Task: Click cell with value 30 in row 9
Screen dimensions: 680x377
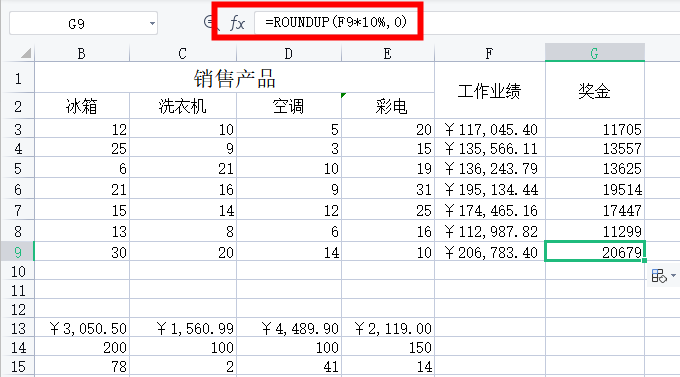Action: [x=82, y=252]
